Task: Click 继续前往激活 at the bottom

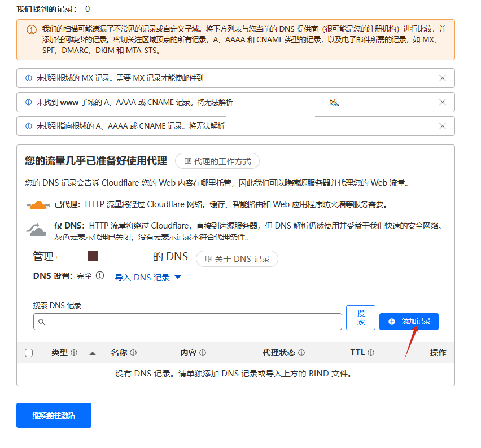Action: [54, 415]
